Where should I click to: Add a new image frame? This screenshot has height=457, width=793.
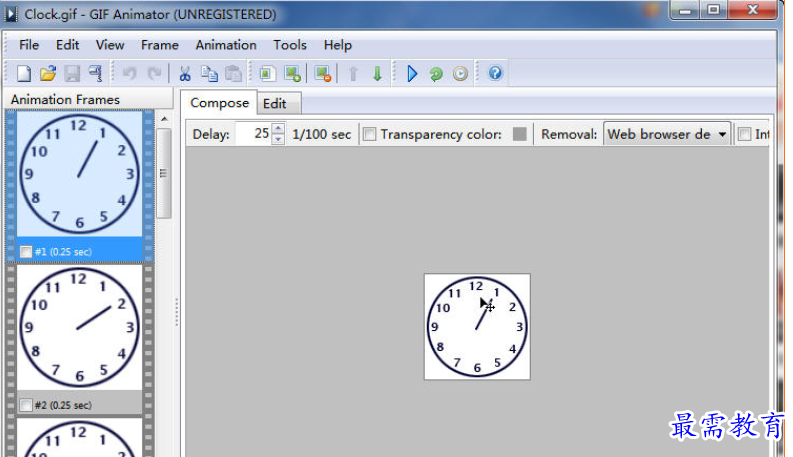point(292,74)
